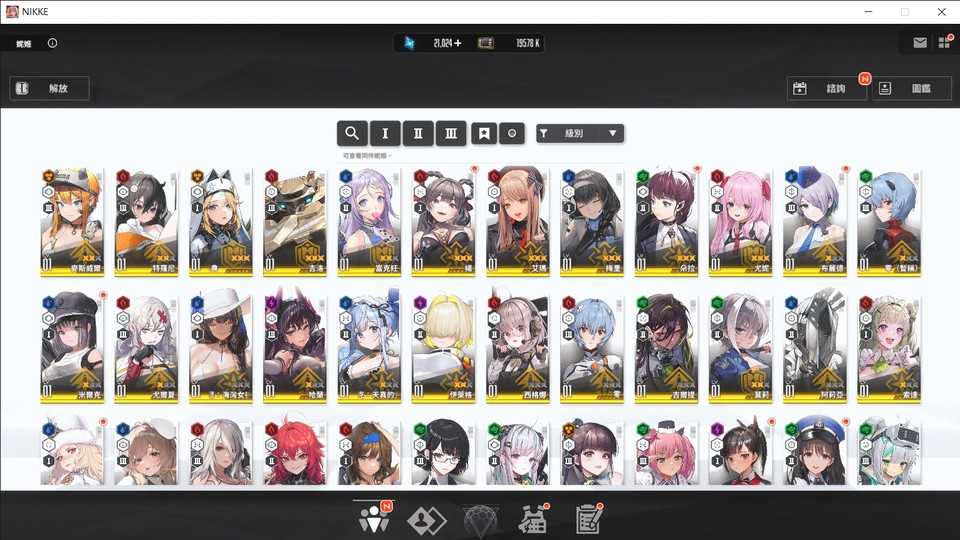Toggle the Burst I filter
Viewport: 960px width, 540px height.
coord(385,133)
